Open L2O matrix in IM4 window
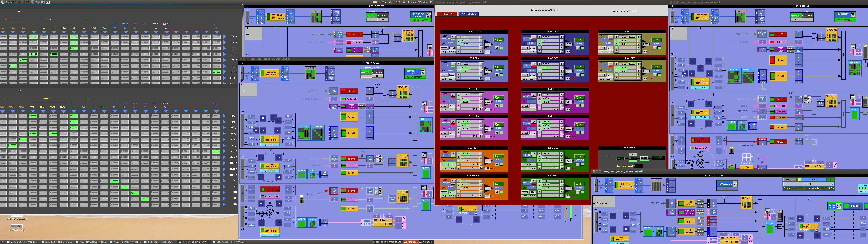 click(x=779, y=215)
